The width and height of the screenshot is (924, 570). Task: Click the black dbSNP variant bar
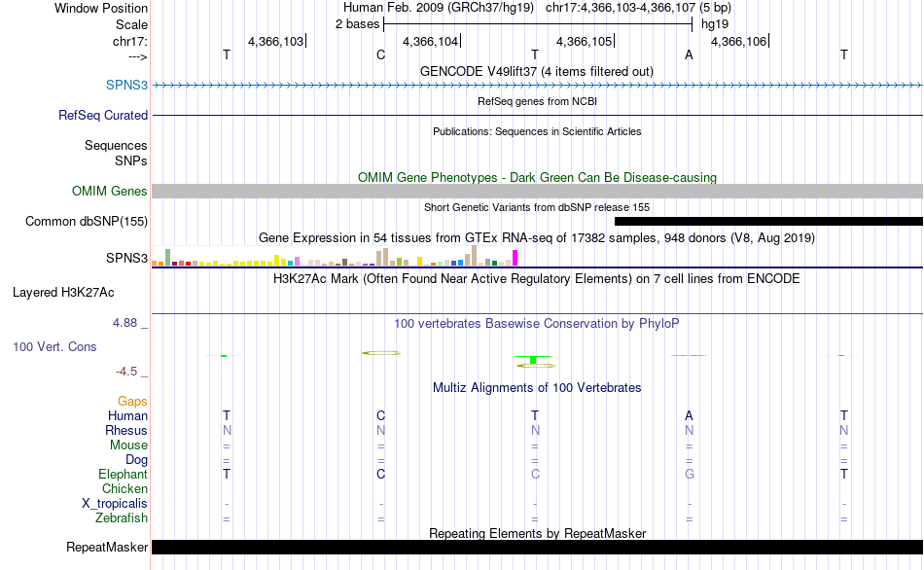768,221
